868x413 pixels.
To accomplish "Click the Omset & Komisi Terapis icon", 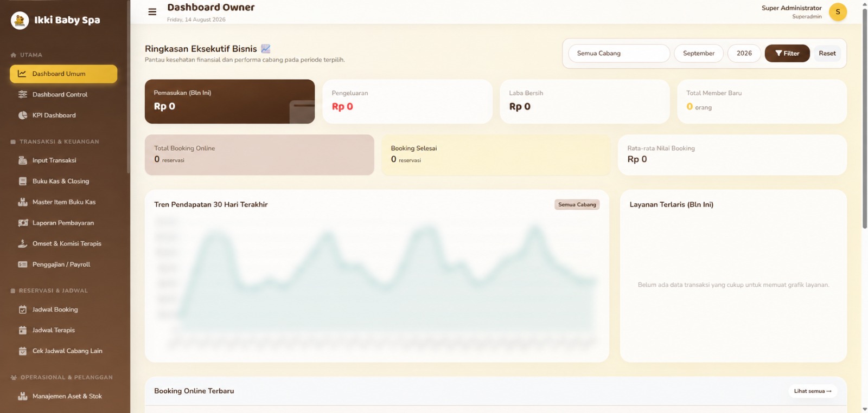I will 23,243.
